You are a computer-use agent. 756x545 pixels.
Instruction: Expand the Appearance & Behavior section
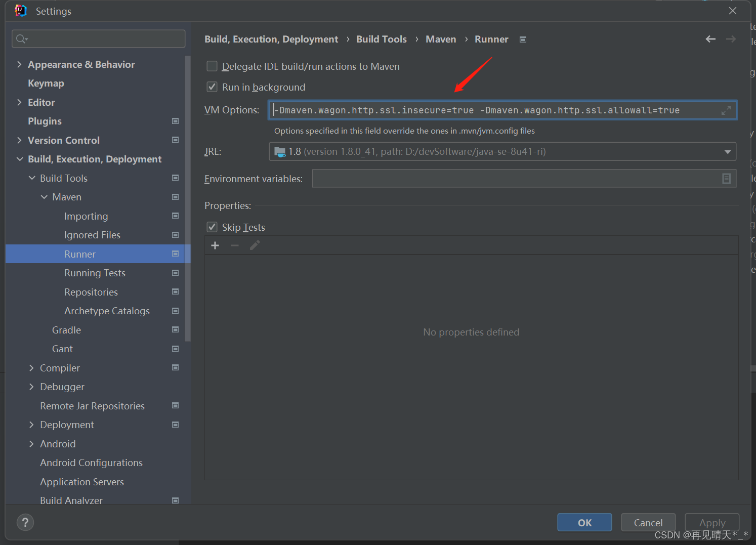(19, 64)
